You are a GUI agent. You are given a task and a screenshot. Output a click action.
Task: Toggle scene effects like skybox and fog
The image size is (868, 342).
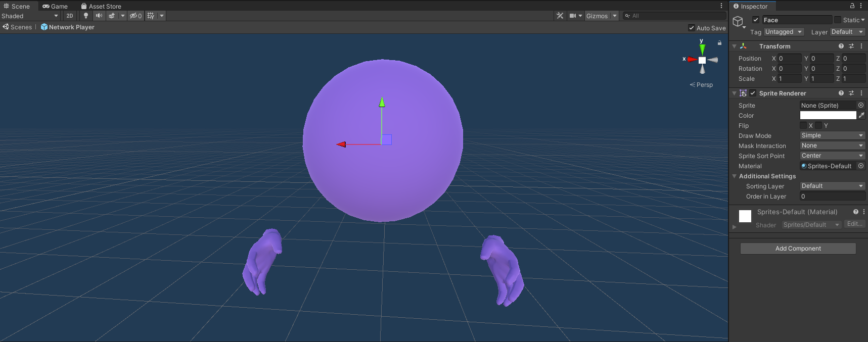click(112, 16)
